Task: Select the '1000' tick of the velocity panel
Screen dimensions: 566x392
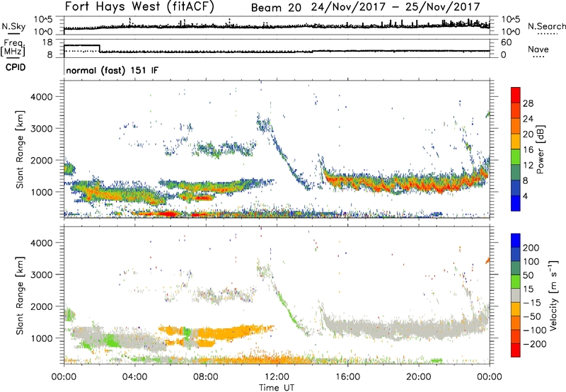Action: tap(41, 338)
